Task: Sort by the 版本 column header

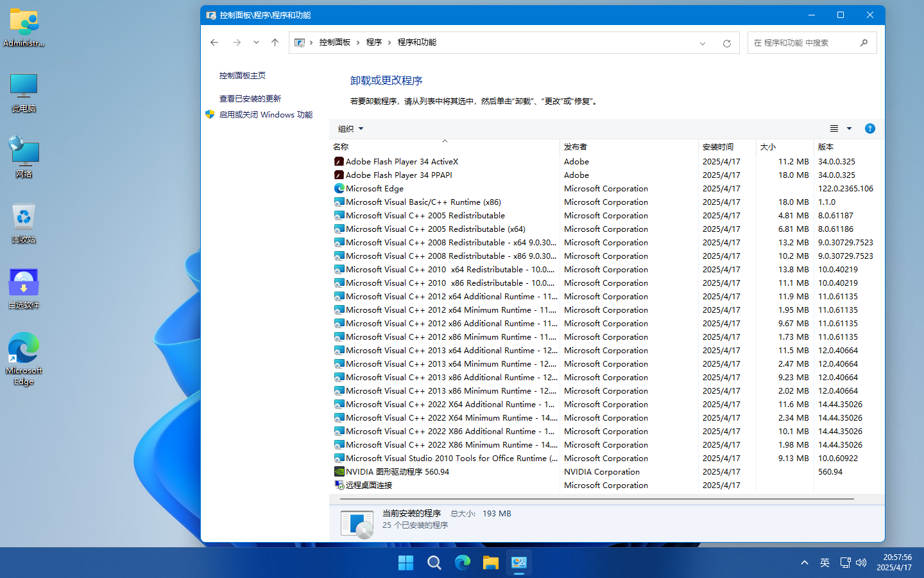Action: (x=849, y=146)
